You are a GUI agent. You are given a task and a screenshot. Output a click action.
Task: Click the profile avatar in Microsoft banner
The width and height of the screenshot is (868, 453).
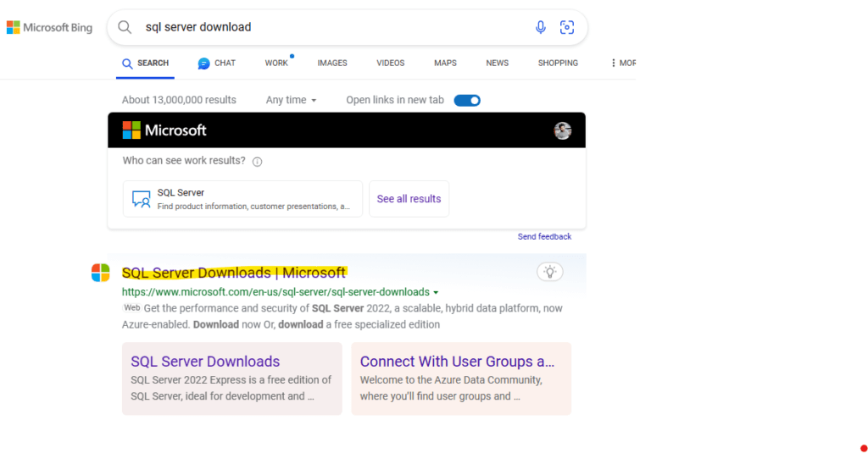click(x=563, y=130)
